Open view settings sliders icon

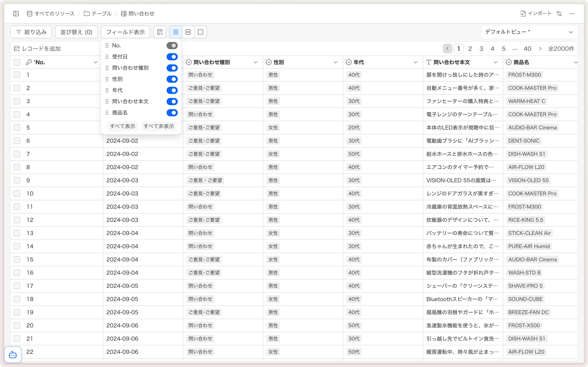coord(559,14)
